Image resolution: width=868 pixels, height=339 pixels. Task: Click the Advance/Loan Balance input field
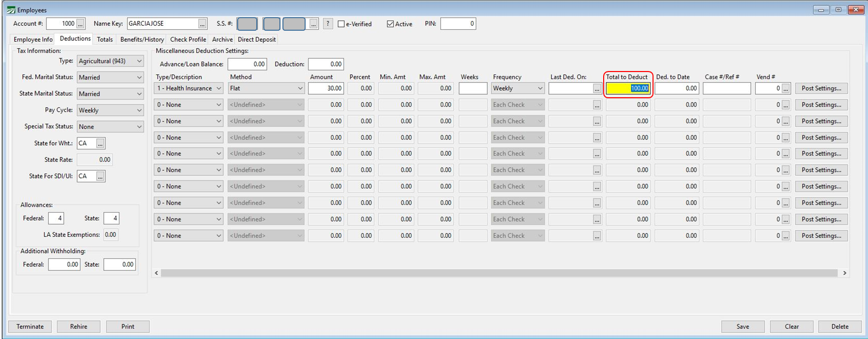tap(247, 64)
